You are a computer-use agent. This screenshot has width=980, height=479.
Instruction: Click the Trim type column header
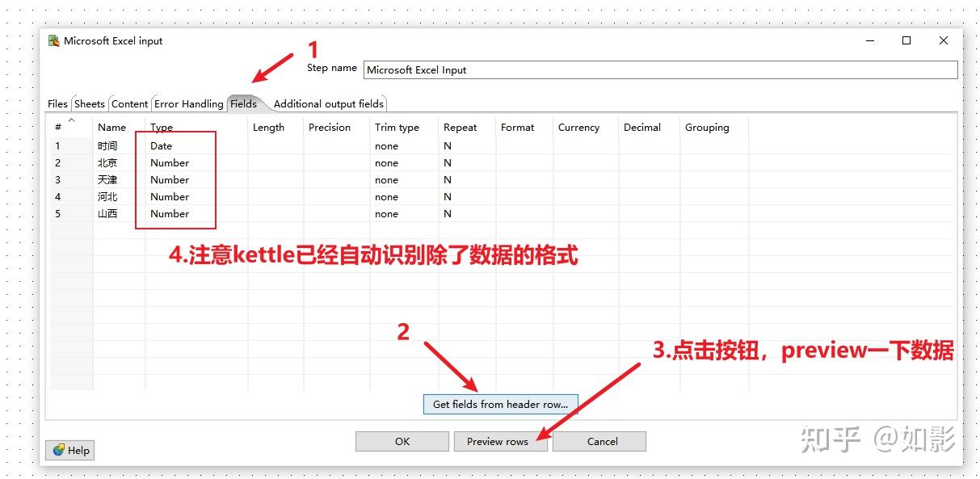tap(397, 127)
